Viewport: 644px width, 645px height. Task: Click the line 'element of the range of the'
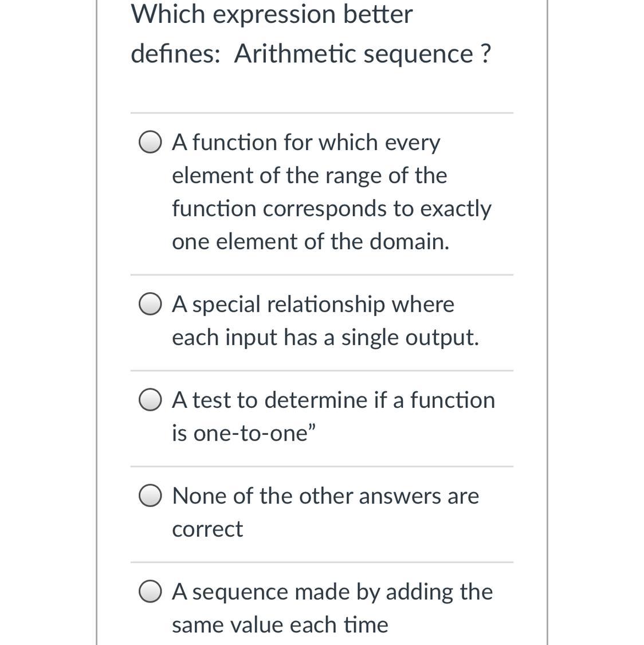[x=309, y=175]
